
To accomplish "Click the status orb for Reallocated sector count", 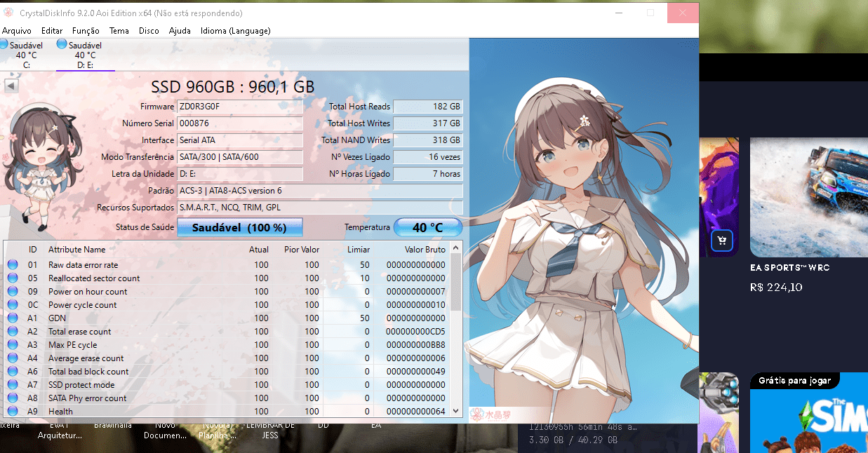I will (x=13, y=278).
